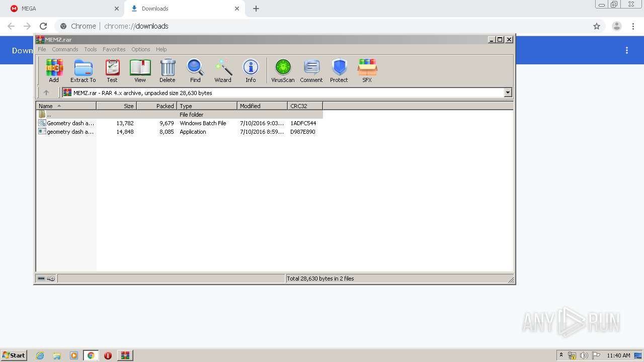The image size is (644, 362).
Task: Launch Internet Explorer from taskbar
Action: click(40, 355)
